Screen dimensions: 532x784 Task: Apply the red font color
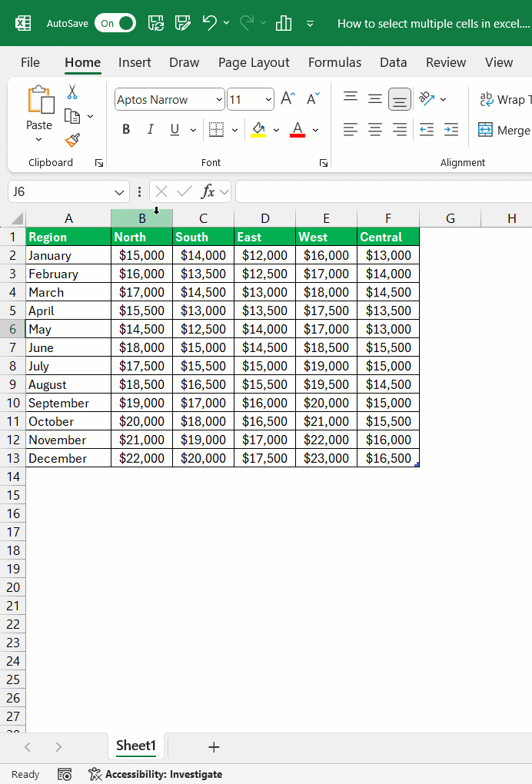pyautogui.click(x=298, y=129)
